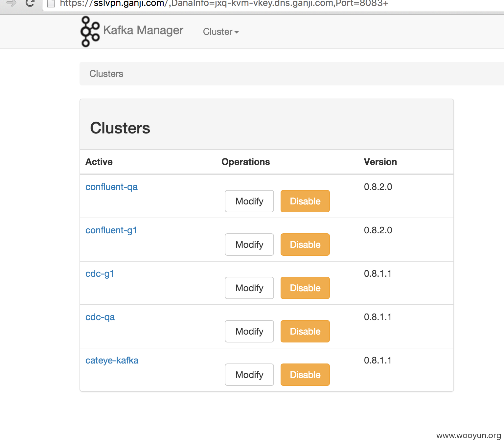Disable the confluent-qa cluster

click(305, 201)
